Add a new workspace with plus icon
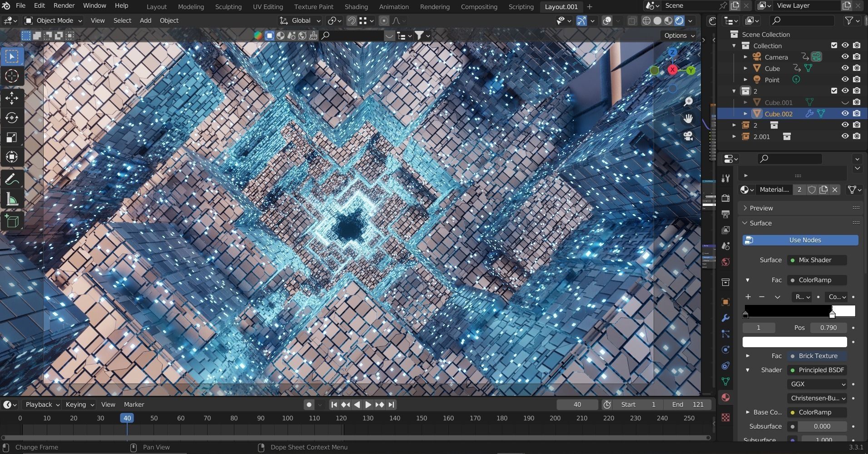The image size is (868, 454). point(590,7)
